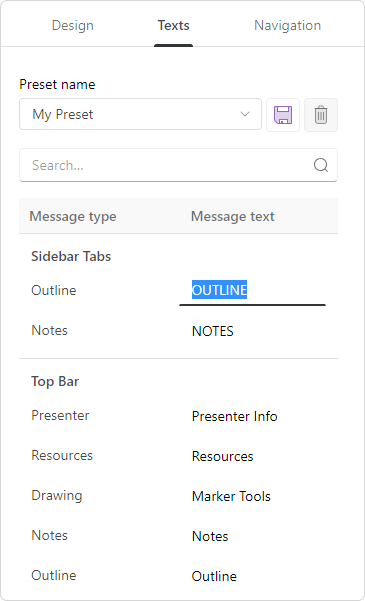Viewport: 365px width, 601px height.
Task: Edit the Top Bar Notes message text
Action: click(x=252, y=536)
